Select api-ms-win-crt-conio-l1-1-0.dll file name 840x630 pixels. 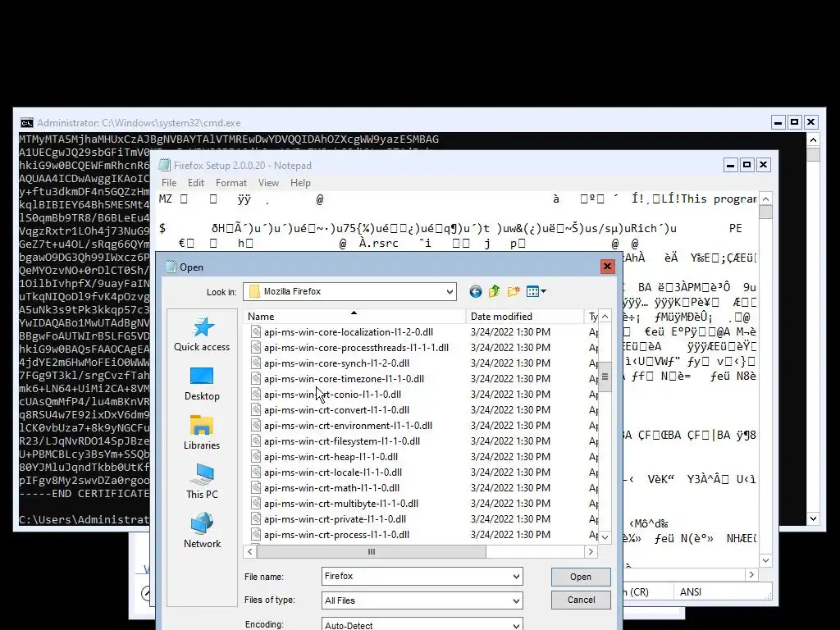pos(333,395)
